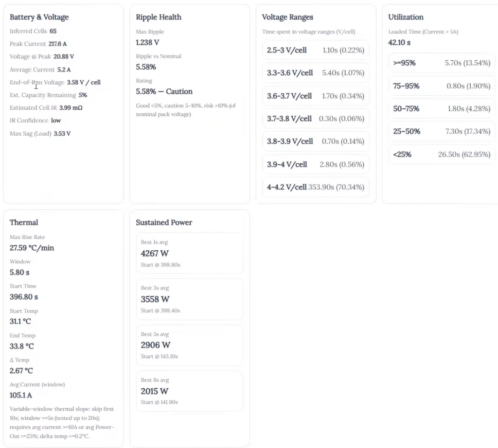Click the thermal Window value 5.80 s

coord(19,272)
